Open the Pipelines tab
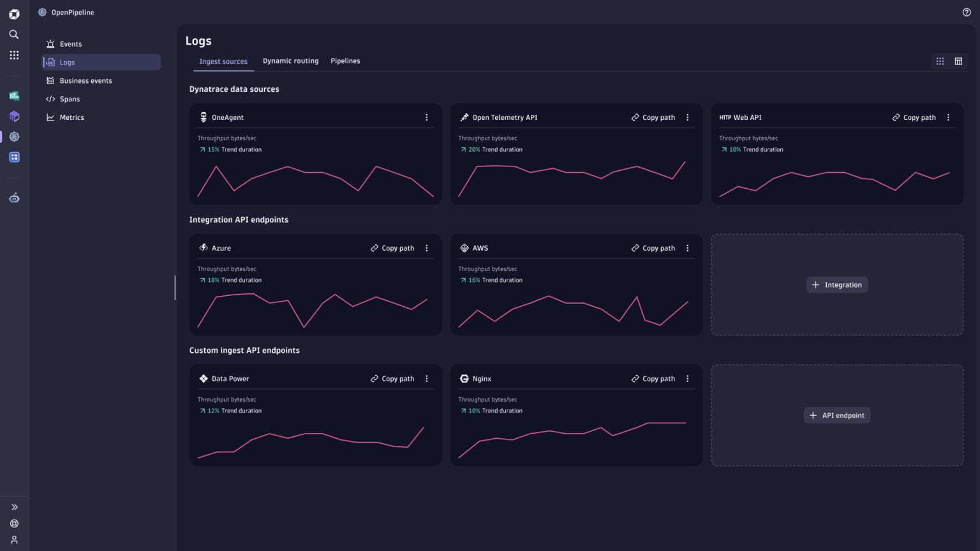Image resolution: width=980 pixels, height=551 pixels. pos(345,61)
